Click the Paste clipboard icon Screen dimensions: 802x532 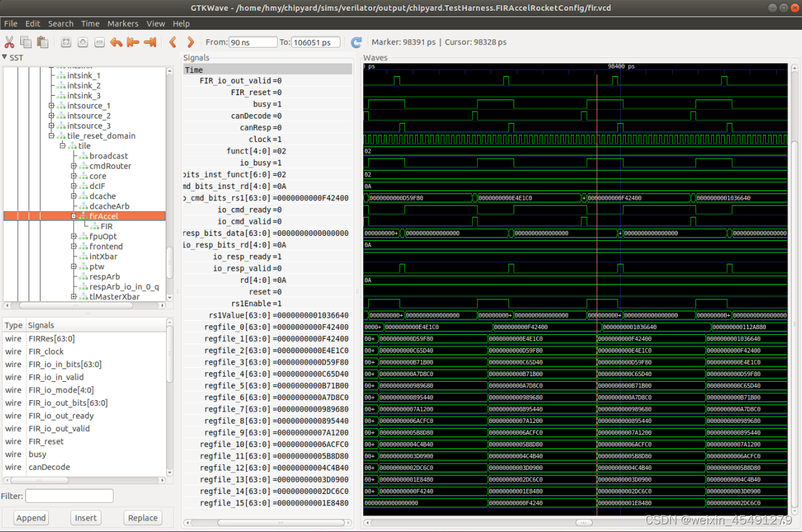42,42
